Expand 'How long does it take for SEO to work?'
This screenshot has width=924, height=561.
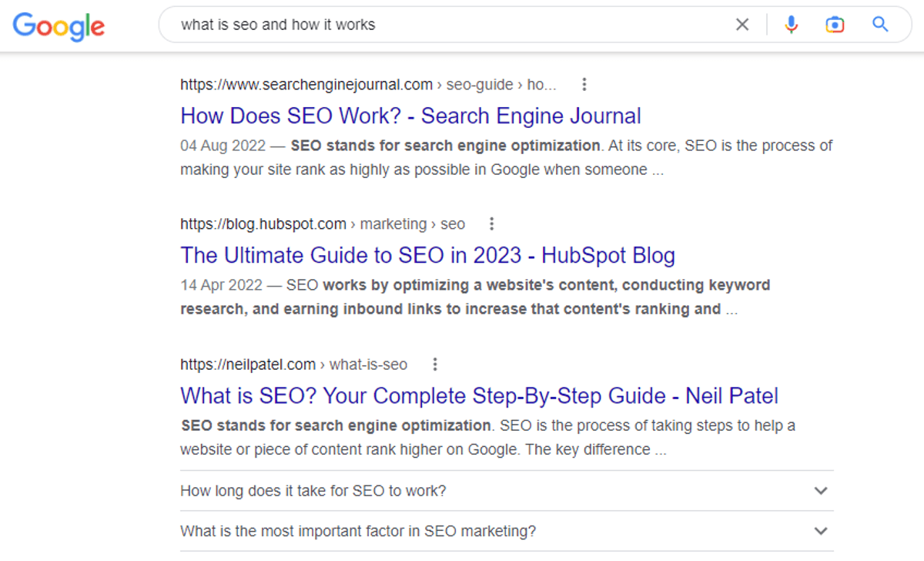tap(313, 491)
